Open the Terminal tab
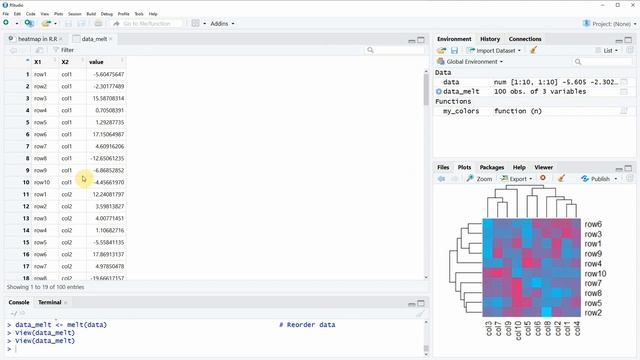640x360 pixels. click(49, 302)
